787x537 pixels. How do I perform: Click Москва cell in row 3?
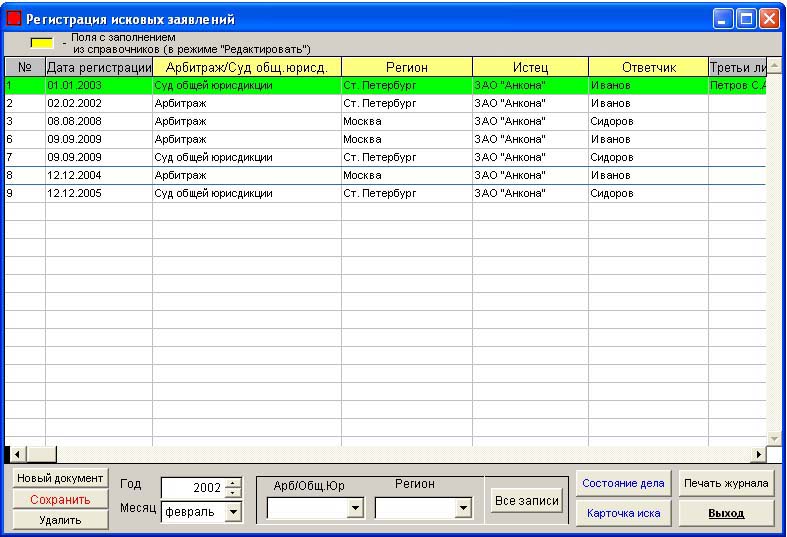pyautogui.click(x=407, y=121)
